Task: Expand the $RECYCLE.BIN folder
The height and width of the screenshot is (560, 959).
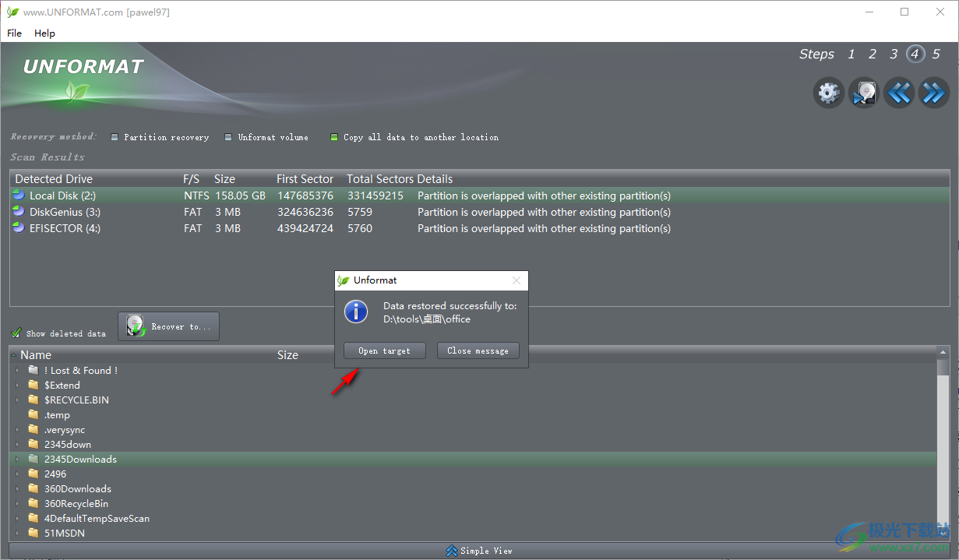Action: (17, 400)
